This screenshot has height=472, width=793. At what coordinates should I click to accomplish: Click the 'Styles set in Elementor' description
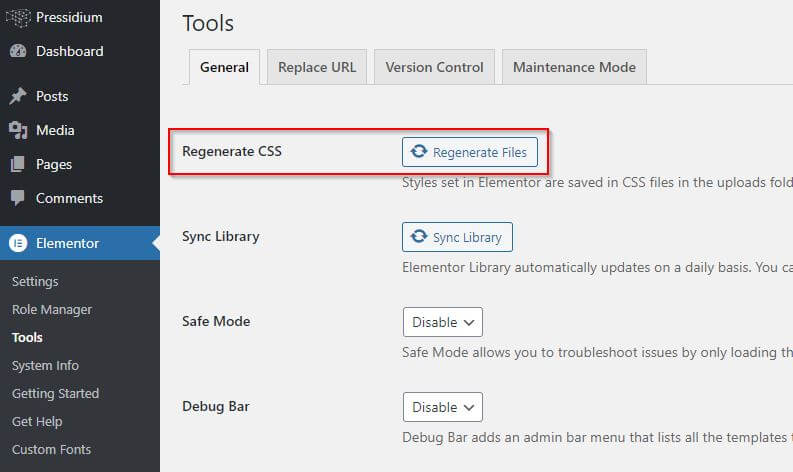(x=597, y=182)
